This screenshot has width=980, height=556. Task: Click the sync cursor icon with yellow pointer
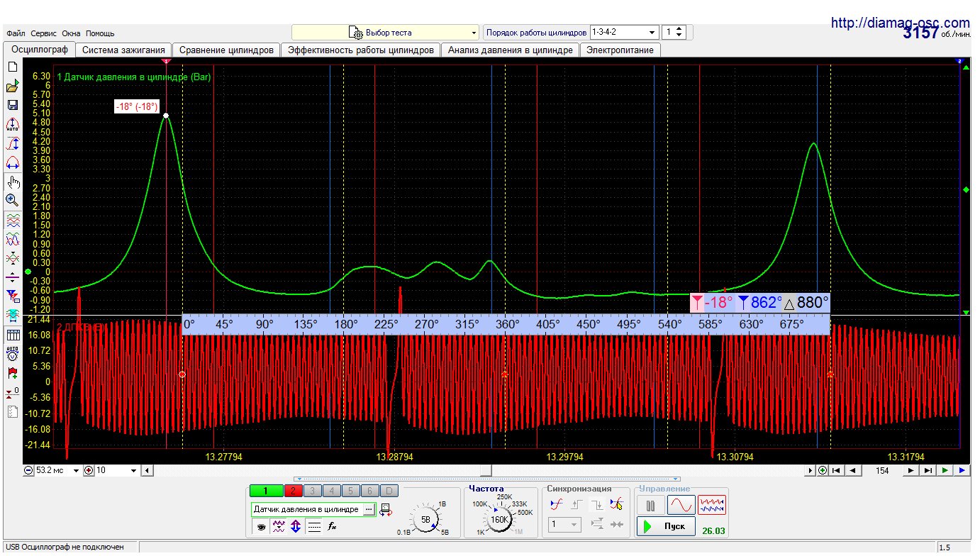[x=616, y=504]
